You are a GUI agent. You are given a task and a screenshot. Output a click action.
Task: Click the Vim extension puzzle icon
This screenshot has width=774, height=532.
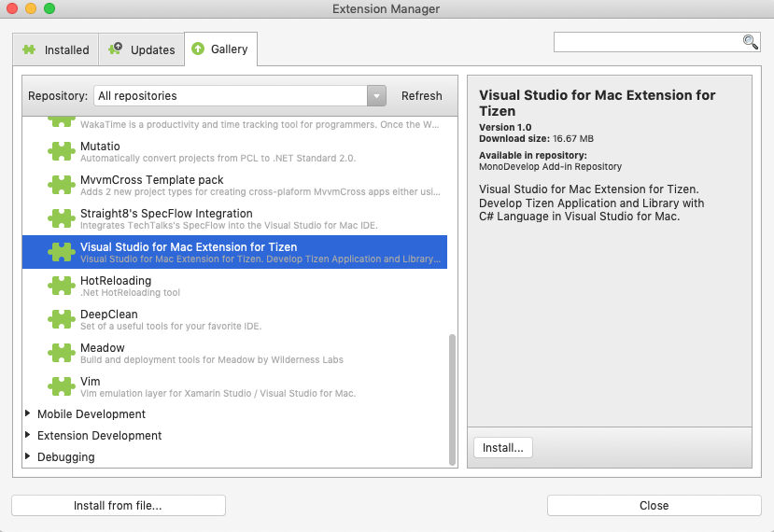tap(63, 386)
